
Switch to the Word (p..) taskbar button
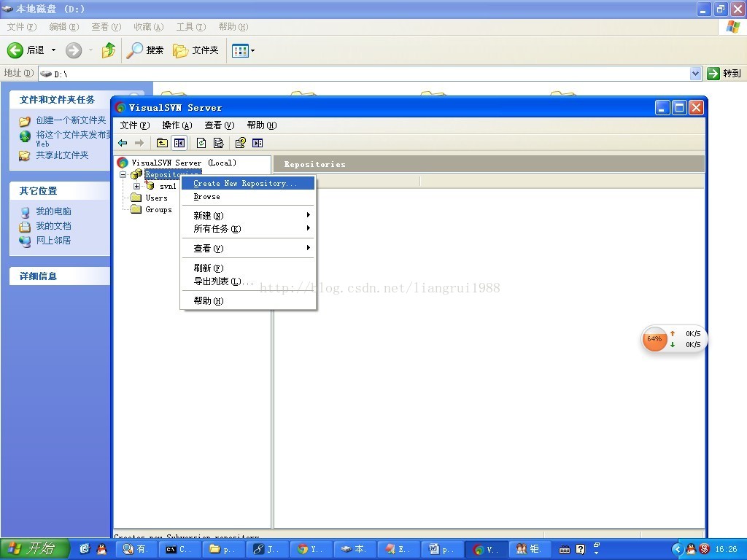442,550
